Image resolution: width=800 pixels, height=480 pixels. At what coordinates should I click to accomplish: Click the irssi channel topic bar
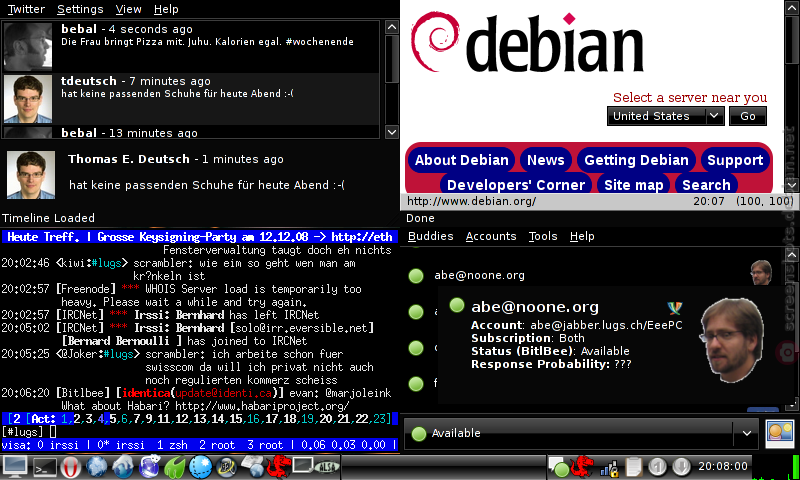(x=200, y=237)
